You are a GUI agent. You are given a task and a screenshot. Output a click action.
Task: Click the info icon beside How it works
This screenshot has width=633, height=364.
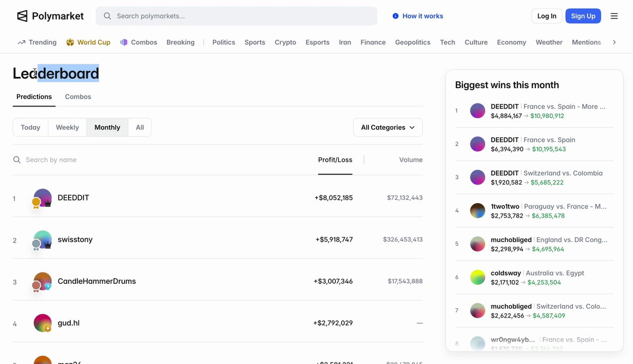click(x=395, y=16)
